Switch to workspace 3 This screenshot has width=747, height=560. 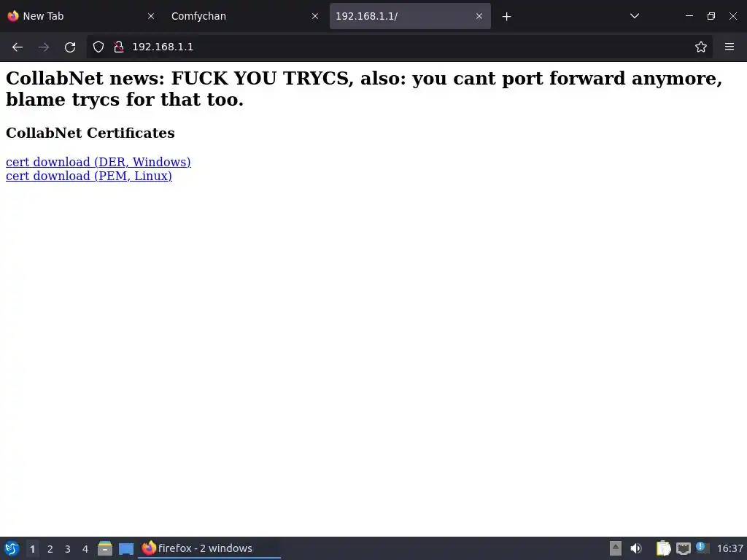68,549
